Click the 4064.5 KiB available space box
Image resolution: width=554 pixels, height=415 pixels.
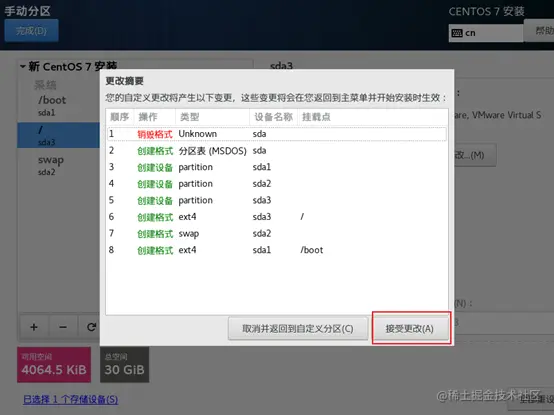coord(54,364)
